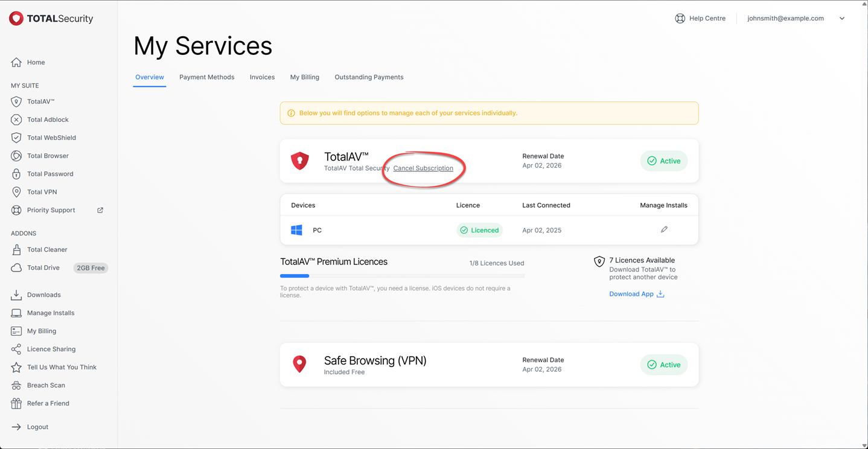This screenshot has width=868, height=449.
Task: Click shield icon beside 7 Licences Available
Action: [x=599, y=261]
